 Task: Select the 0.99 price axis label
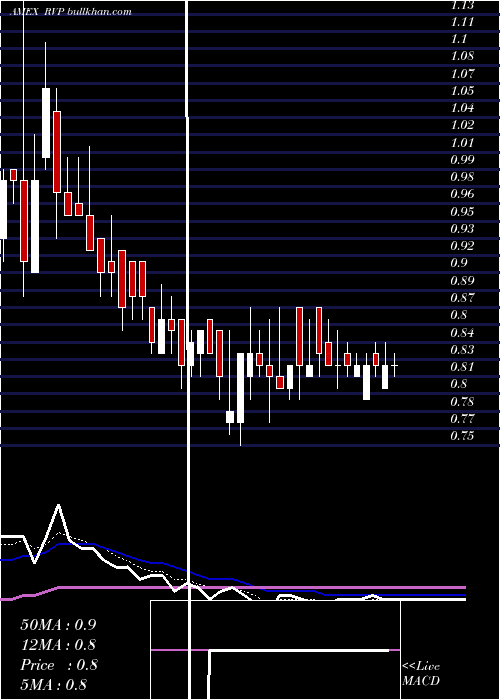[462, 159]
